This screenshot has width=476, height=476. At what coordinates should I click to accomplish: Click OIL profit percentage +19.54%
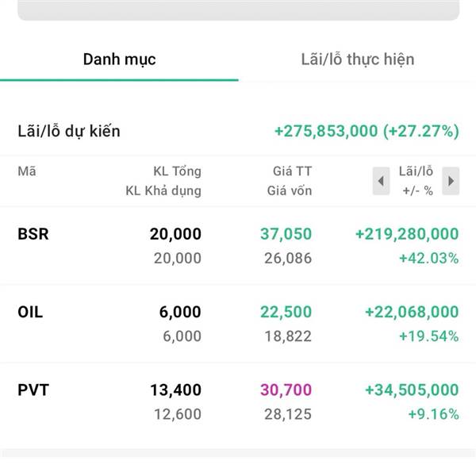[x=432, y=336]
